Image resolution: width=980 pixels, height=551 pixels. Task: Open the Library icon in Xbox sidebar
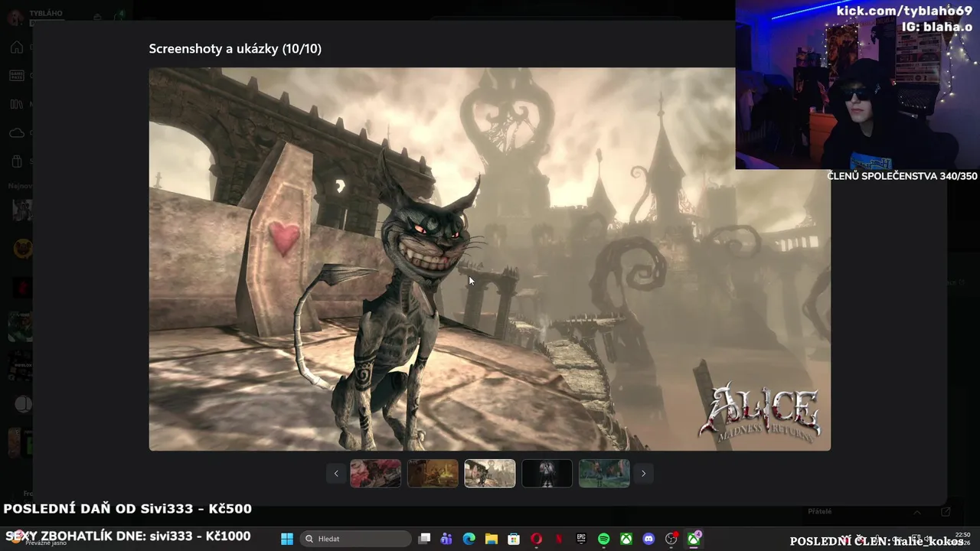coord(17,104)
